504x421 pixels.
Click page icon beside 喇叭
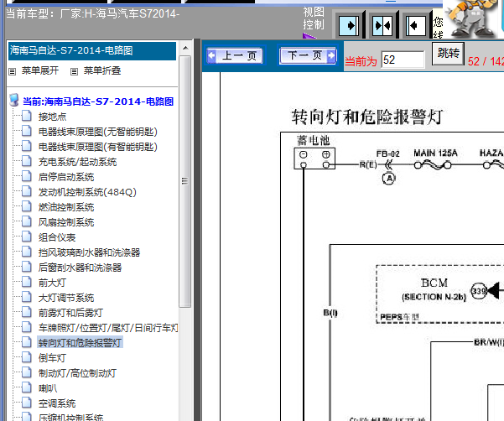(27, 387)
